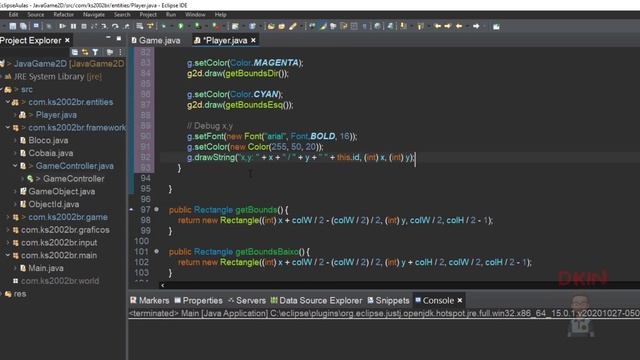640x360 pixels.
Task: Click Collapse All in Project Explorer
Action: click(75, 52)
